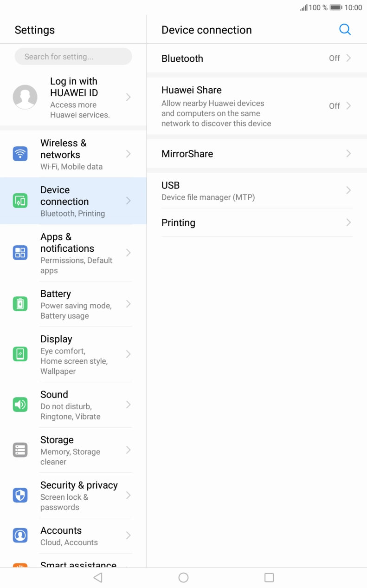The height and width of the screenshot is (588, 367).
Task: Tap the search magnifier icon
Action: point(345,30)
